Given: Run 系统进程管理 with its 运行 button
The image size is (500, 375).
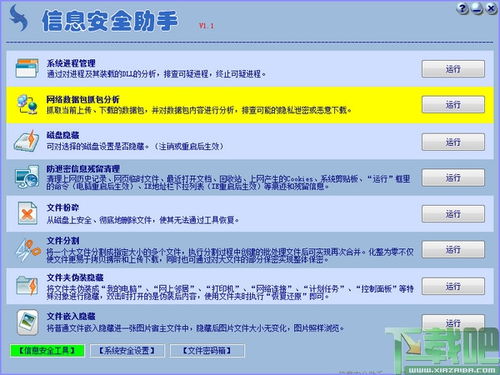Looking at the screenshot, I should pos(453,69).
